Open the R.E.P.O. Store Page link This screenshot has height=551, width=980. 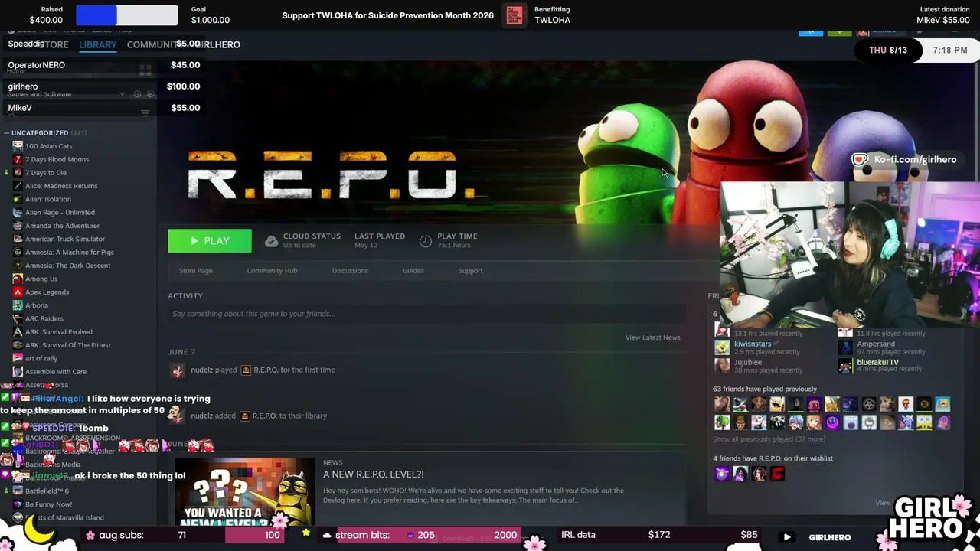pyautogui.click(x=196, y=270)
